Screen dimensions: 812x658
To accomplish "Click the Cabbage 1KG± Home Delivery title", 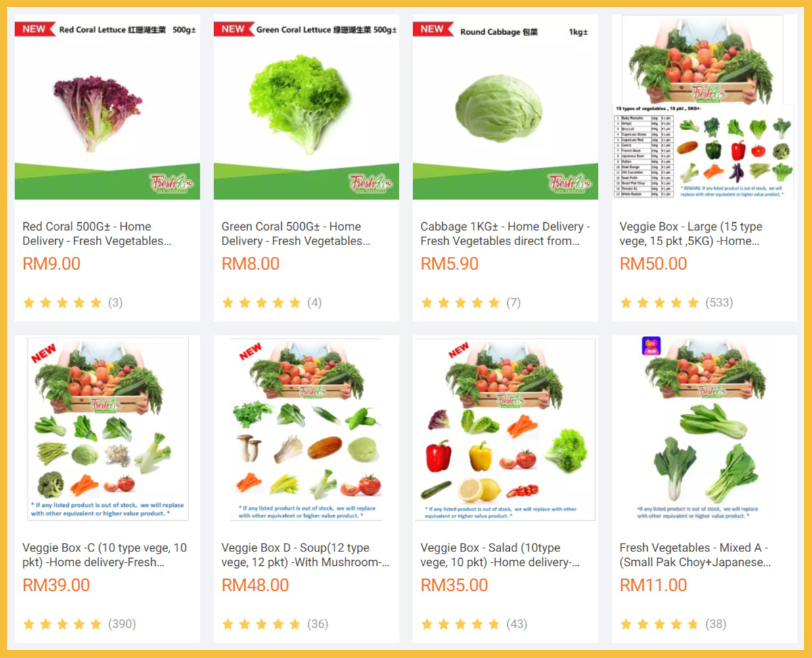I will point(505,233).
